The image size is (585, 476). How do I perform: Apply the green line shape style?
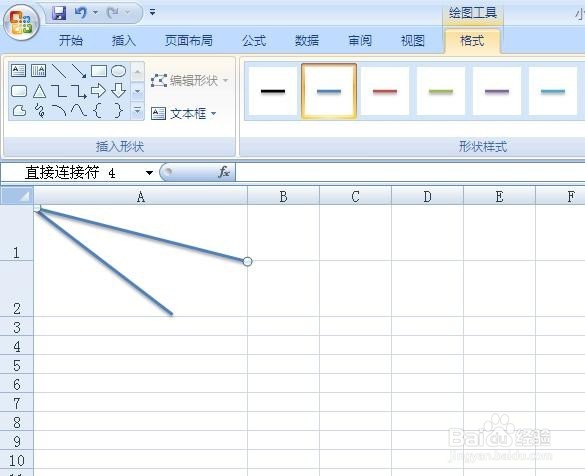(x=441, y=91)
